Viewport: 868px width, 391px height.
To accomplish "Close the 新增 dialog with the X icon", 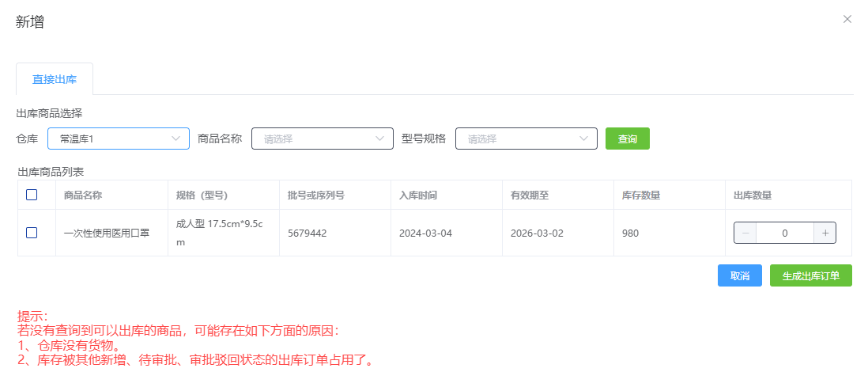I will click(x=847, y=19).
